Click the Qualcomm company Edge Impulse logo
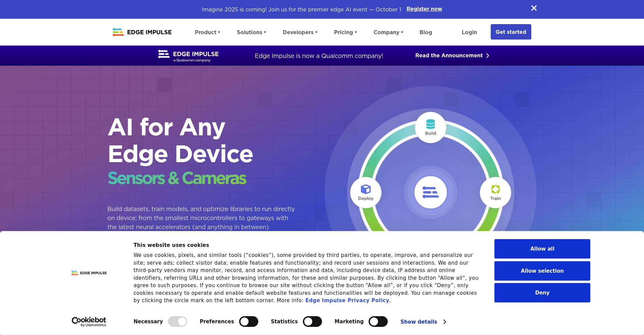 189,56
